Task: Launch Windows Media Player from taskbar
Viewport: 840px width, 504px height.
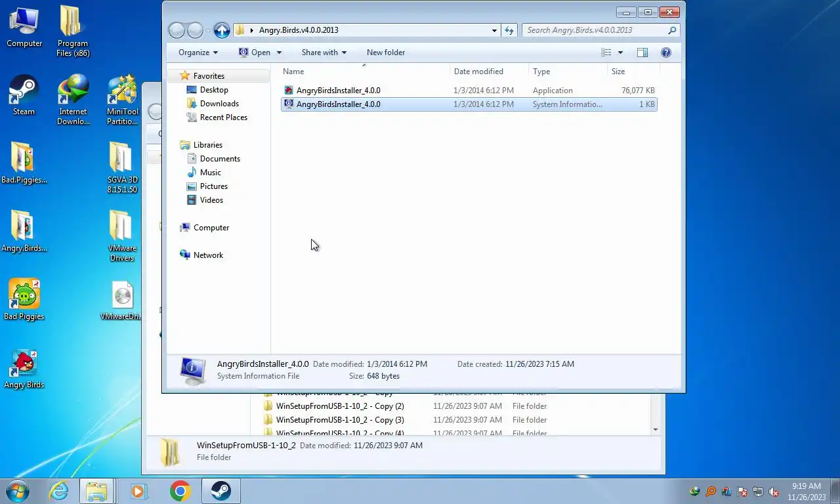Action: (138, 491)
